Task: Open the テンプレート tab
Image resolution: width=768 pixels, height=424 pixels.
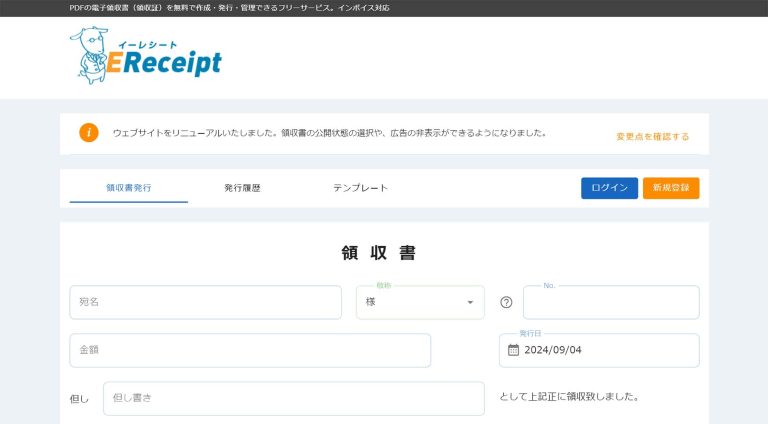Action: tap(360, 188)
